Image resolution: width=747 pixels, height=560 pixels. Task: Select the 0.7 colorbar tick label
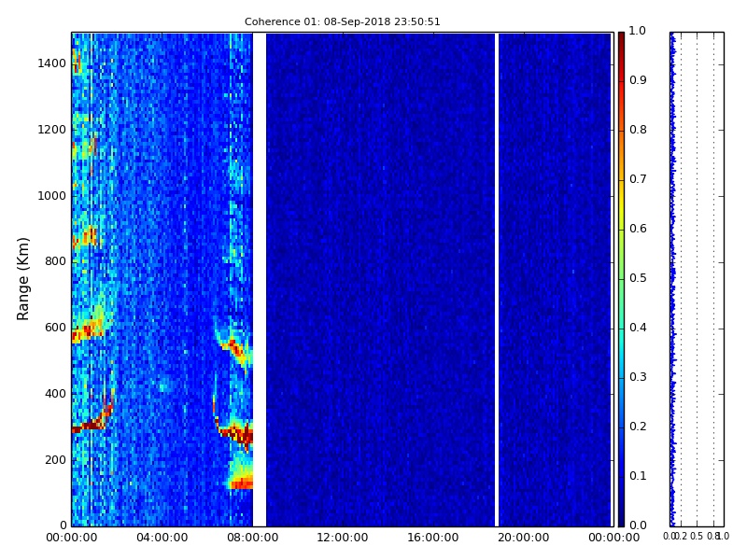tap(638, 179)
